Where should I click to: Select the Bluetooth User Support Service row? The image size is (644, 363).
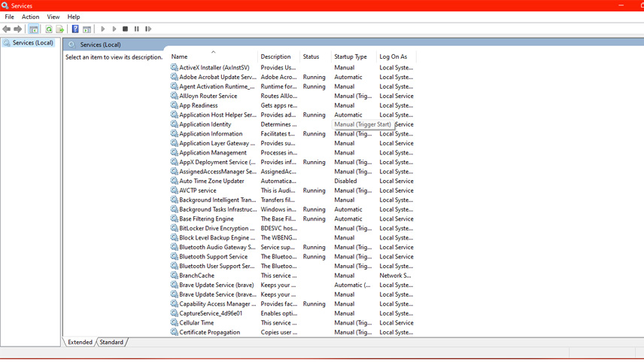[x=292, y=266]
